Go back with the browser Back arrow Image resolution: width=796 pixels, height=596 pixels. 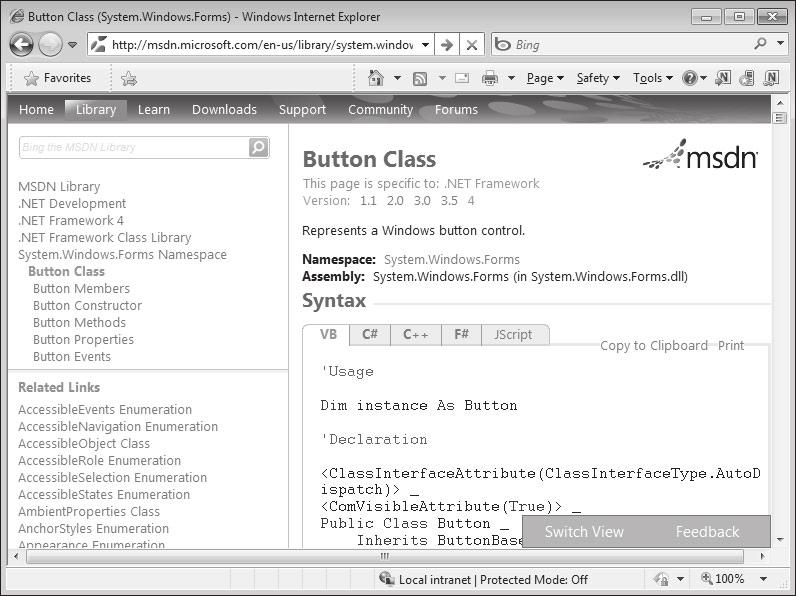click(x=22, y=45)
